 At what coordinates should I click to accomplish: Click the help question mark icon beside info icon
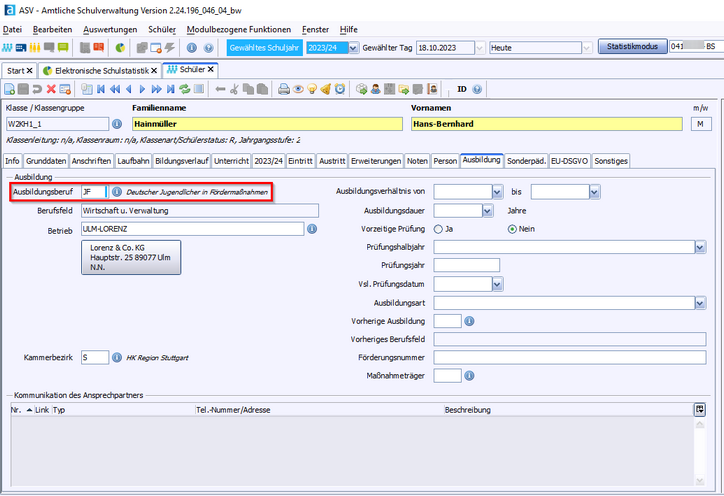click(x=209, y=48)
